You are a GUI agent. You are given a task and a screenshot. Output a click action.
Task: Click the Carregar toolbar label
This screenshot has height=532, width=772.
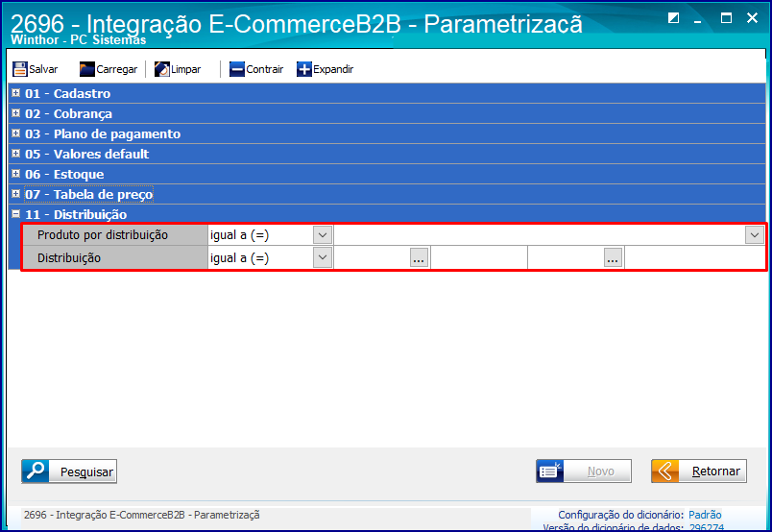point(117,69)
